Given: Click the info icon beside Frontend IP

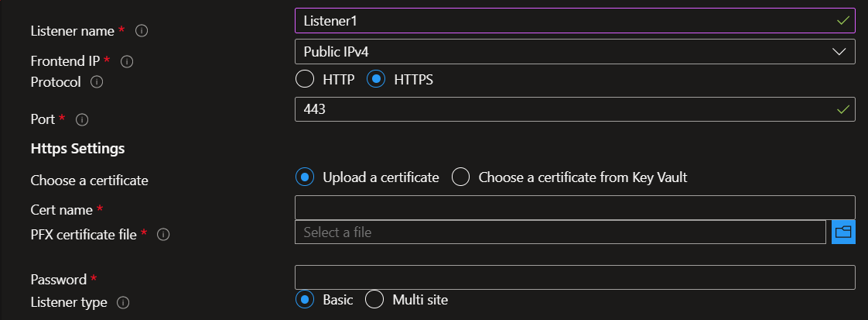Looking at the screenshot, I should [x=127, y=61].
